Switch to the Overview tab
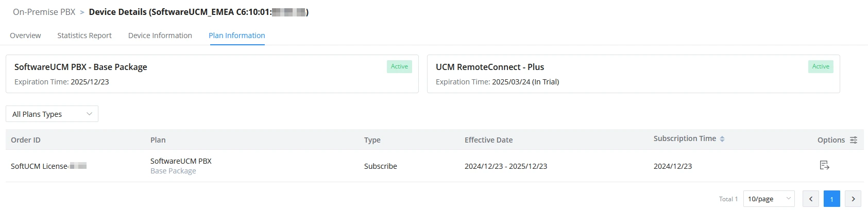The height and width of the screenshot is (210, 868). 25,36
